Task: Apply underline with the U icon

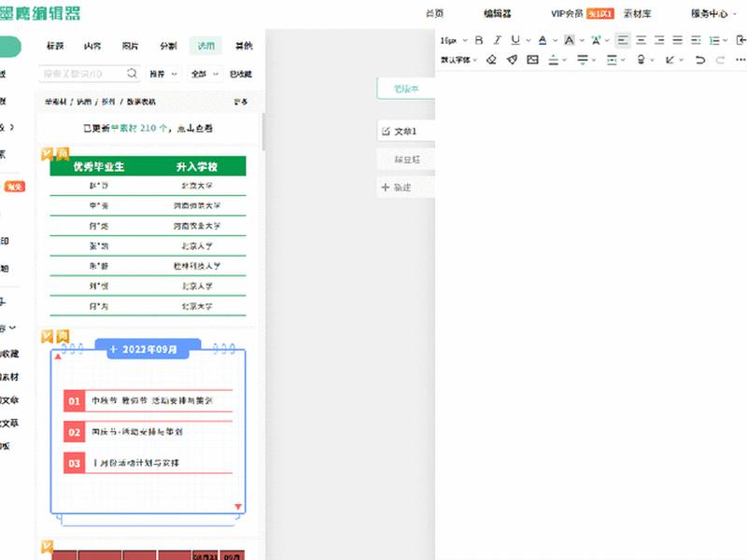Action: click(x=515, y=40)
